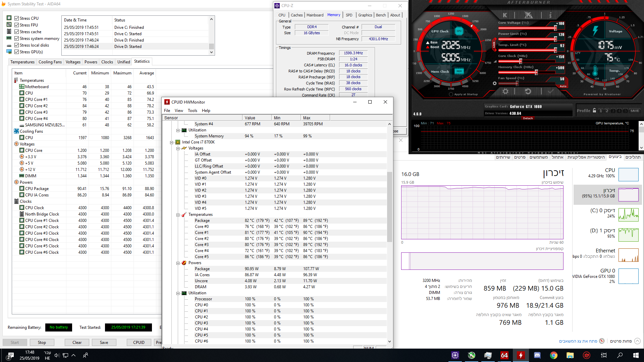644x362 pixels.
Task: Select the Disk 1 (D:) performance thumbnail
Action: tap(628, 235)
